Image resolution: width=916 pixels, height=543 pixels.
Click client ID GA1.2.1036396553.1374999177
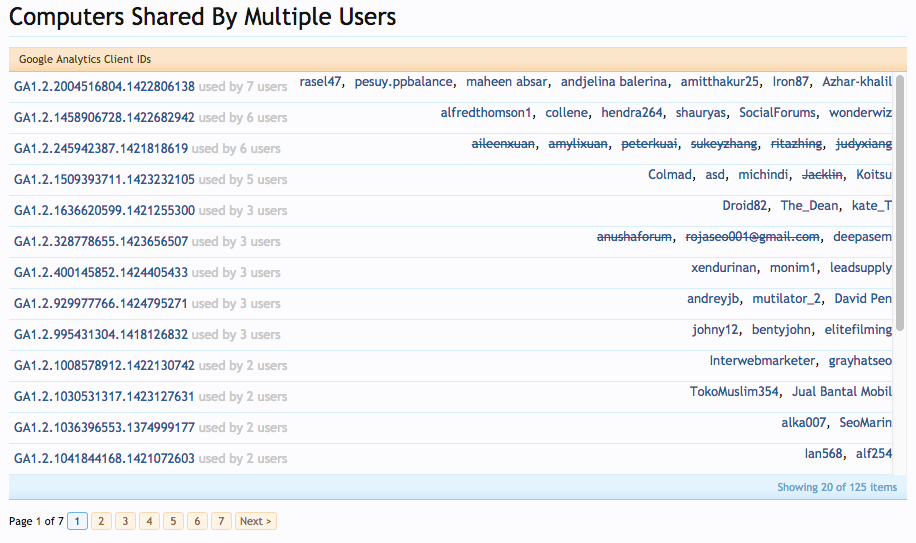[x=104, y=427]
